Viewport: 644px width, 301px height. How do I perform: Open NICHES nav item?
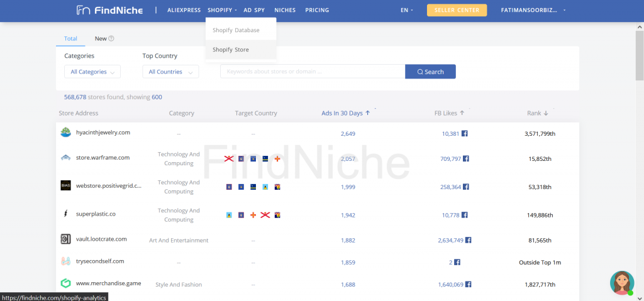(x=285, y=10)
